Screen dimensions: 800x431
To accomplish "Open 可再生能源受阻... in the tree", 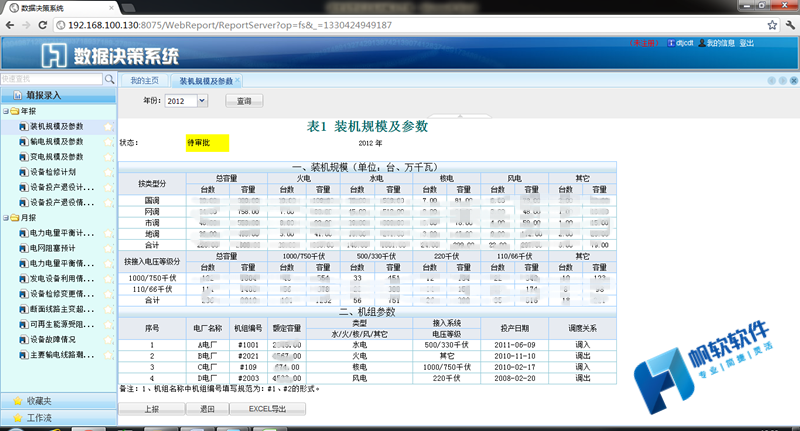I will [x=62, y=324].
